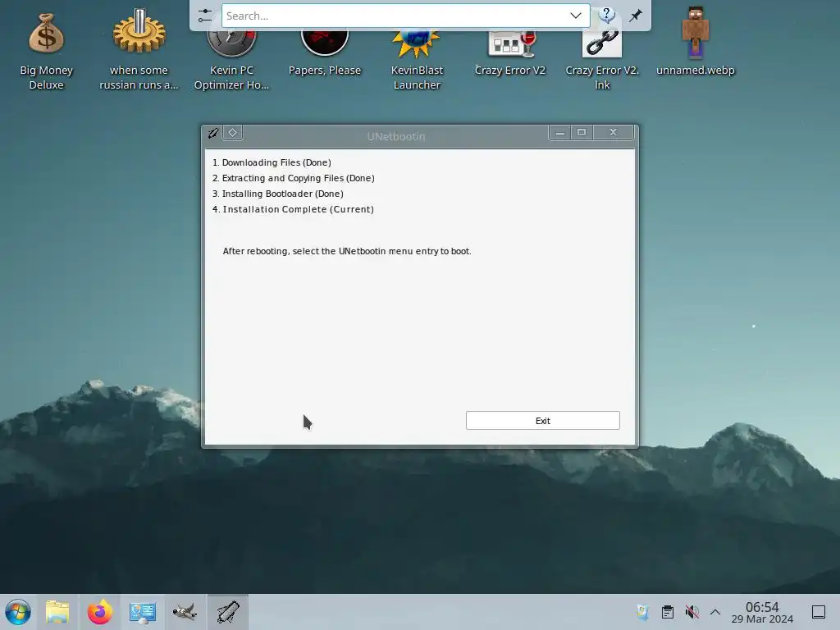Screen dimensions: 840x630
Task: Open system settings taskbar icon
Action: [x=143, y=612]
